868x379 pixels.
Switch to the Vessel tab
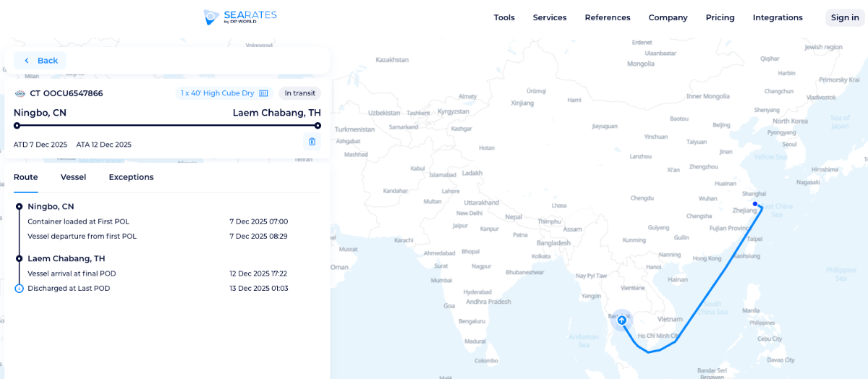pyautogui.click(x=73, y=177)
